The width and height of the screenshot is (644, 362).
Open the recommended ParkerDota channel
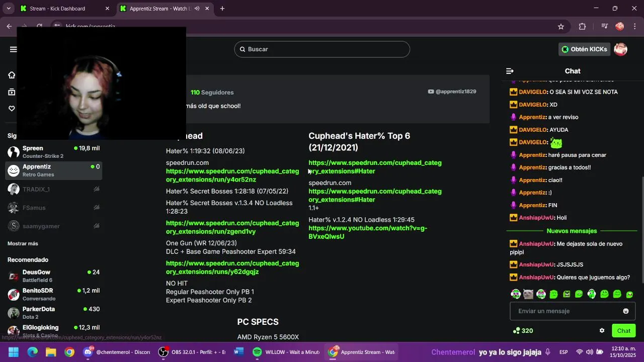coord(54,313)
